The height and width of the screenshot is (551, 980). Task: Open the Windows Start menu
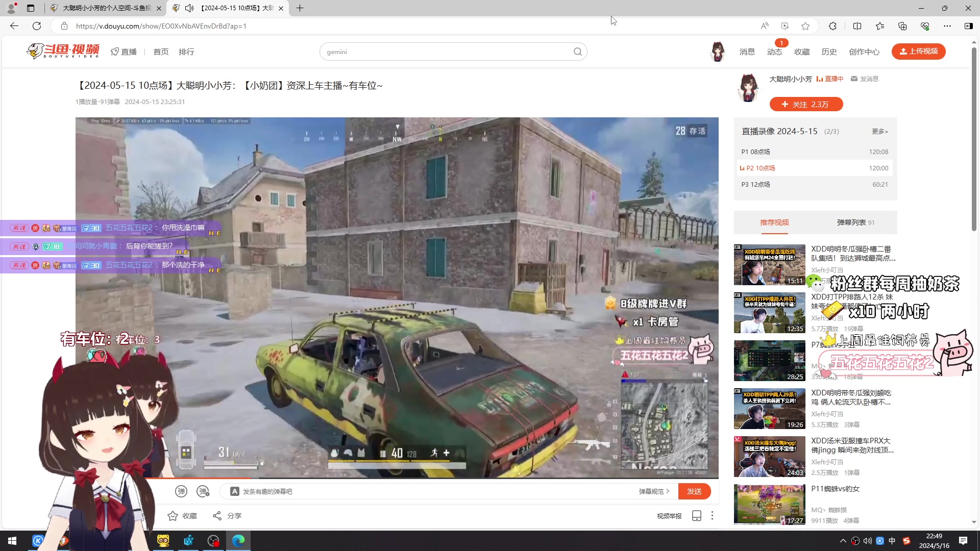tap(12, 541)
